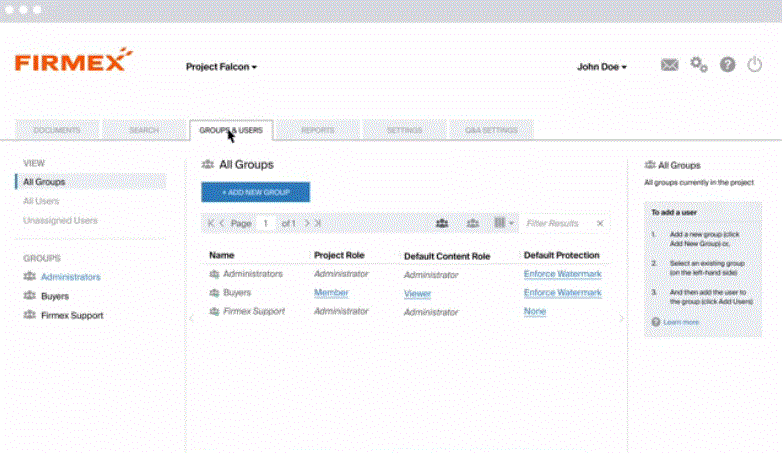Go to last page arrow
Screen dimensions: 782x453
point(318,224)
